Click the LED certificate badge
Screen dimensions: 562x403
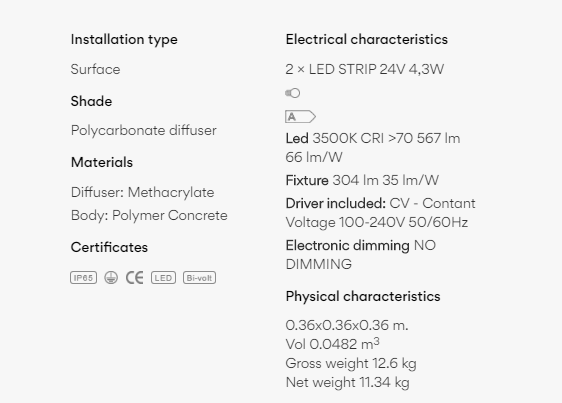point(163,278)
